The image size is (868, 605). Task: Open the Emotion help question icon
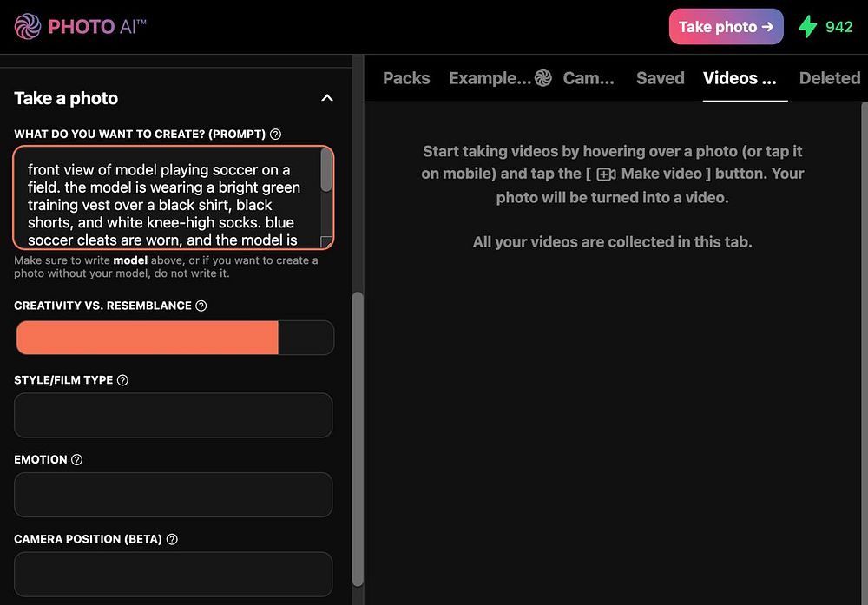click(77, 459)
